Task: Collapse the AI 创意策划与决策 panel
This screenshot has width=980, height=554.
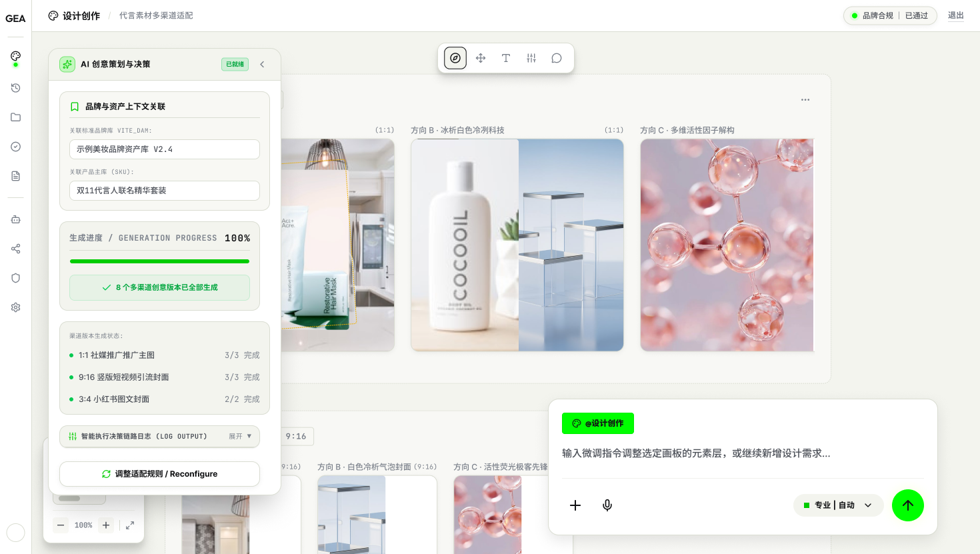Action: [x=262, y=64]
